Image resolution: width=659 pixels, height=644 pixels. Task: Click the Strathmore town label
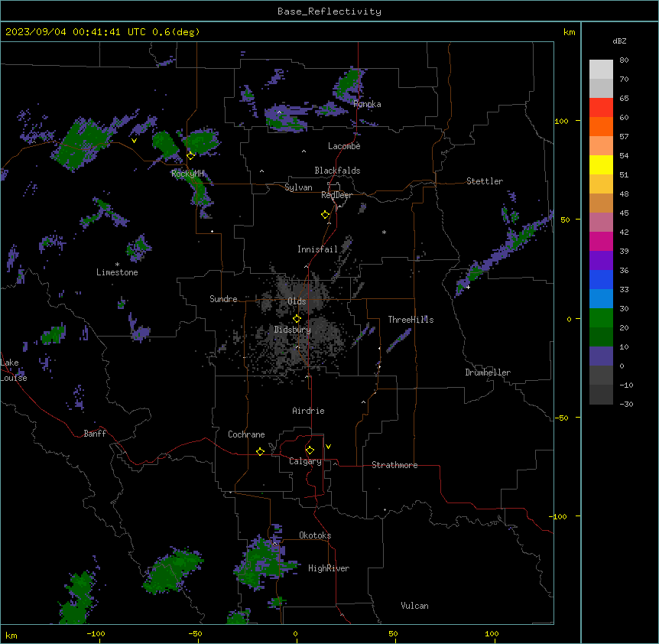(x=394, y=465)
